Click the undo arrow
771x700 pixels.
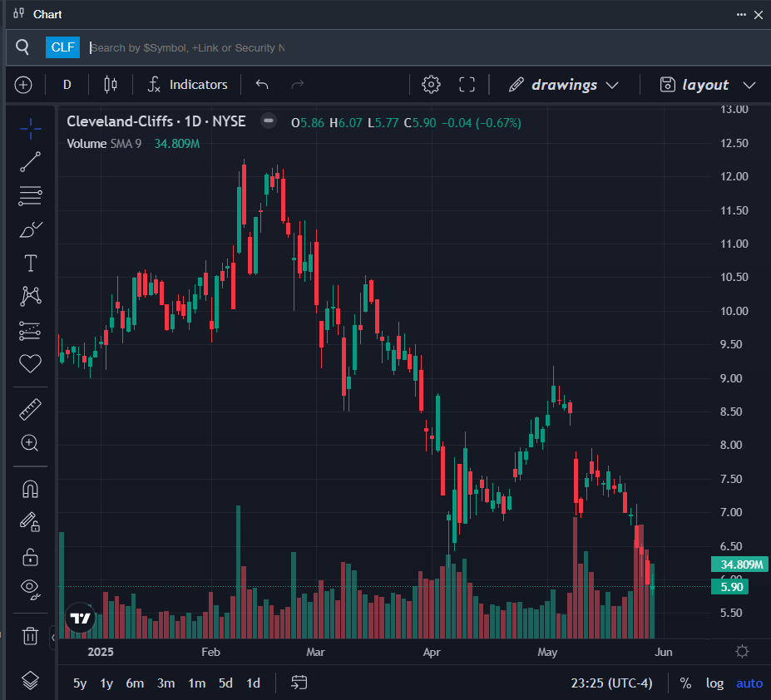click(x=262, y=85)
